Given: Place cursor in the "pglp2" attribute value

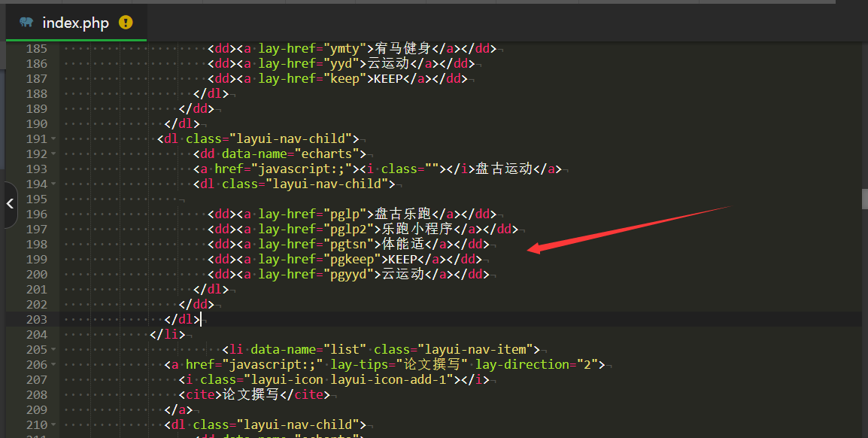Looking at the screenshot, I should 352,229.
